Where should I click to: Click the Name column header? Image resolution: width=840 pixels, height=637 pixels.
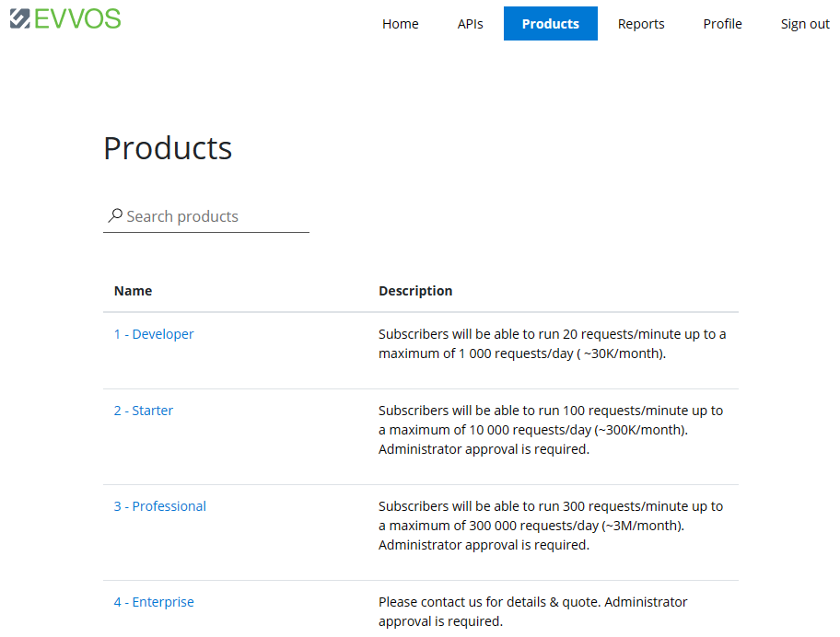(x=133, y=291)
